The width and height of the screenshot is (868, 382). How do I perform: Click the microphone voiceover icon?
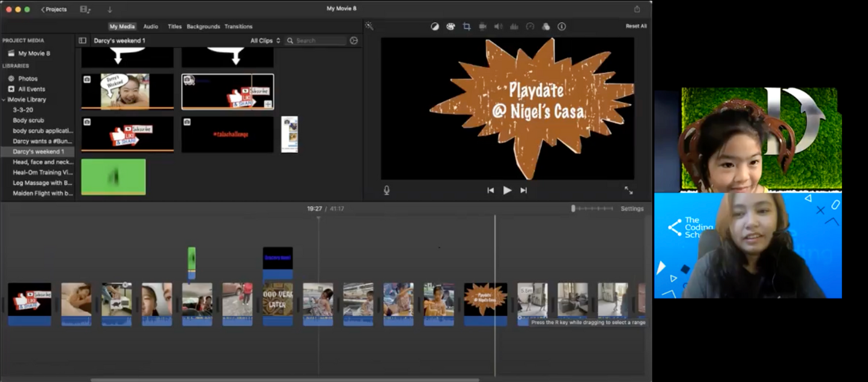387,190
